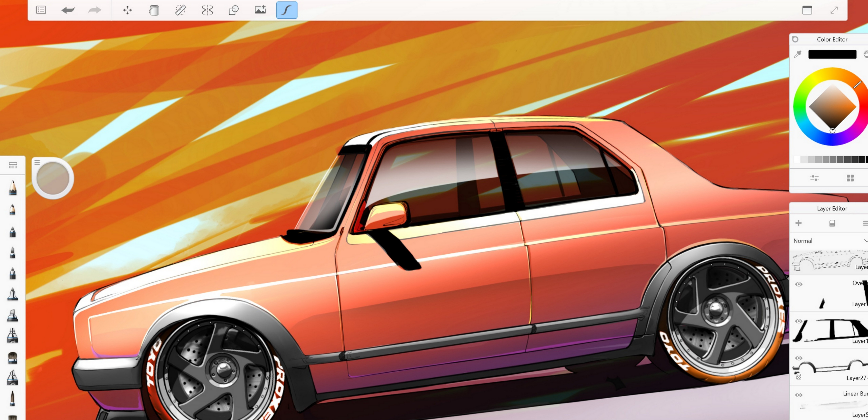Select the short small pencil brush
This screenshot has height=420, width=868.
tap(13, 209)
